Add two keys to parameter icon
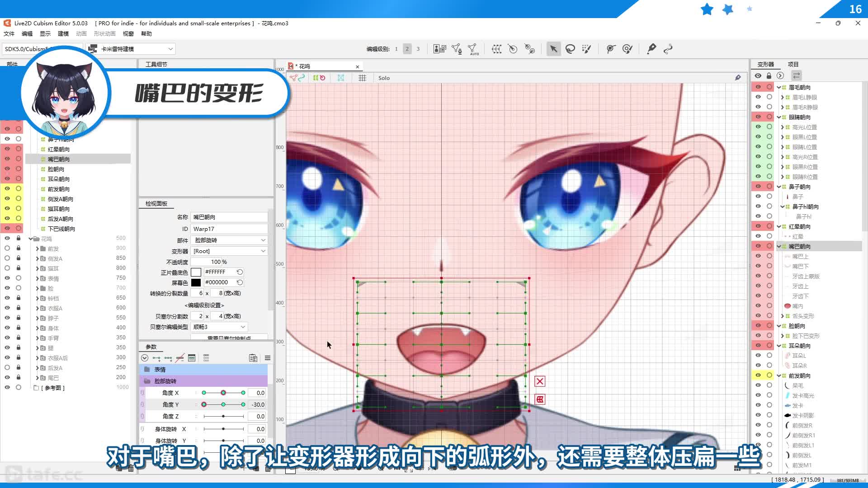This screenshot has height=488, width=868. pos(156,358)
